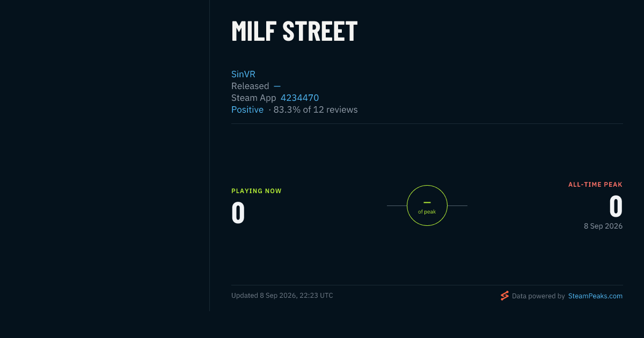Click the Playing Now label
Screen dimensions: 644x338
pyautogui.click(x=257, y=191)
